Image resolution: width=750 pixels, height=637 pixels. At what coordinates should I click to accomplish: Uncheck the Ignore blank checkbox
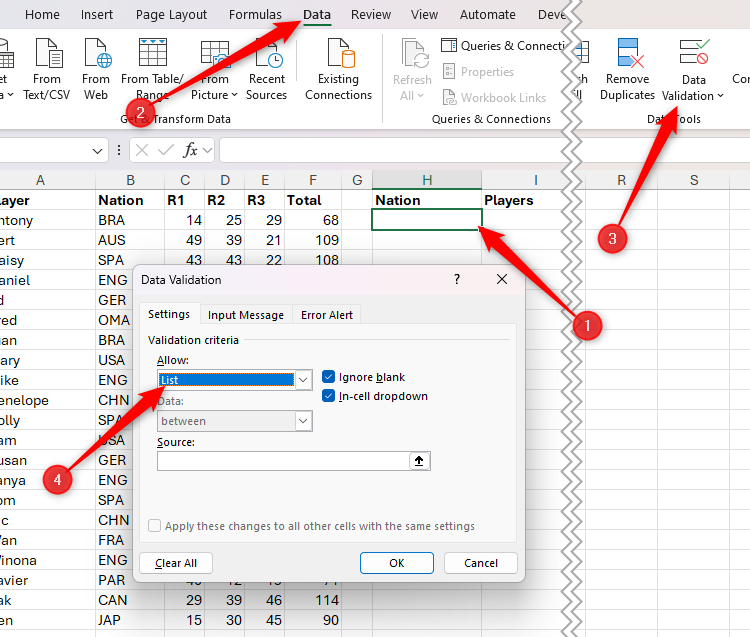coord(329,377)
